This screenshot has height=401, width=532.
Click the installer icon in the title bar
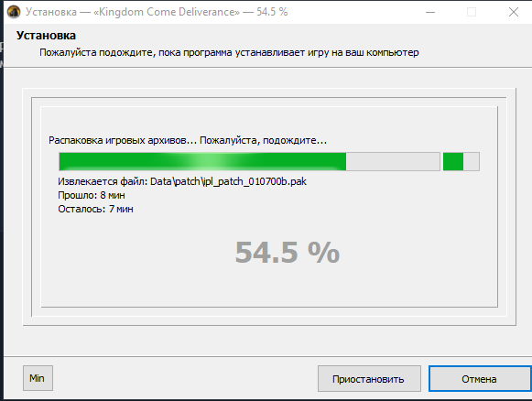click(x=14, y=12)
